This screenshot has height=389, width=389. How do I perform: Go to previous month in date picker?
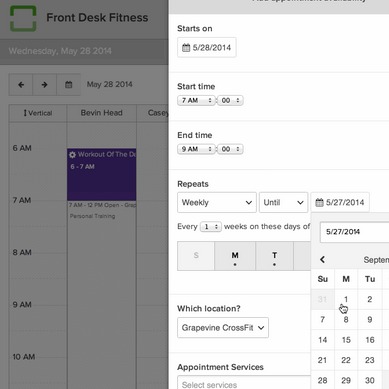point(322,260)
